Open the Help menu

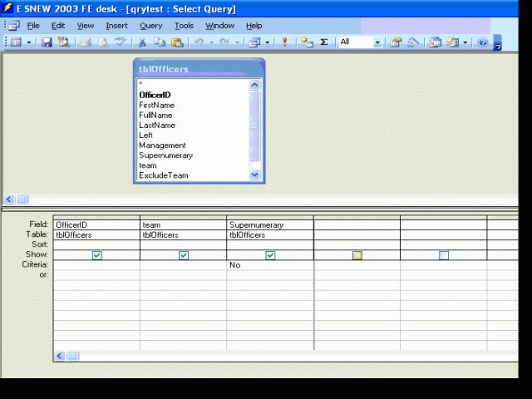pos(254,26)
